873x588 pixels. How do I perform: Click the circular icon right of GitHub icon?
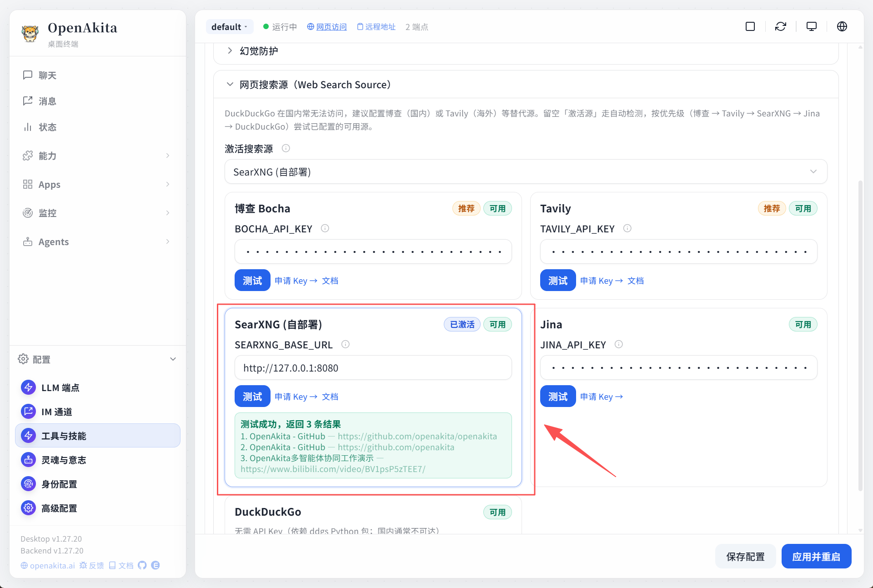(x=156, y=565)
